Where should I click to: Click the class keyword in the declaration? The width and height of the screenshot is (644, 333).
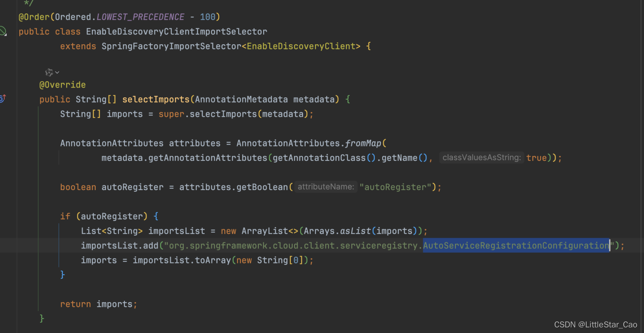pos(68,32)
